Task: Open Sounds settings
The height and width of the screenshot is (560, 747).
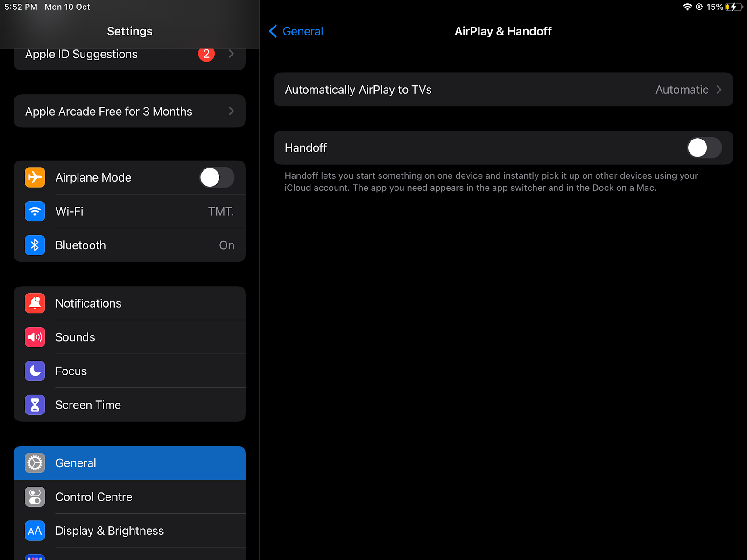Action: (x=130, y=337)
